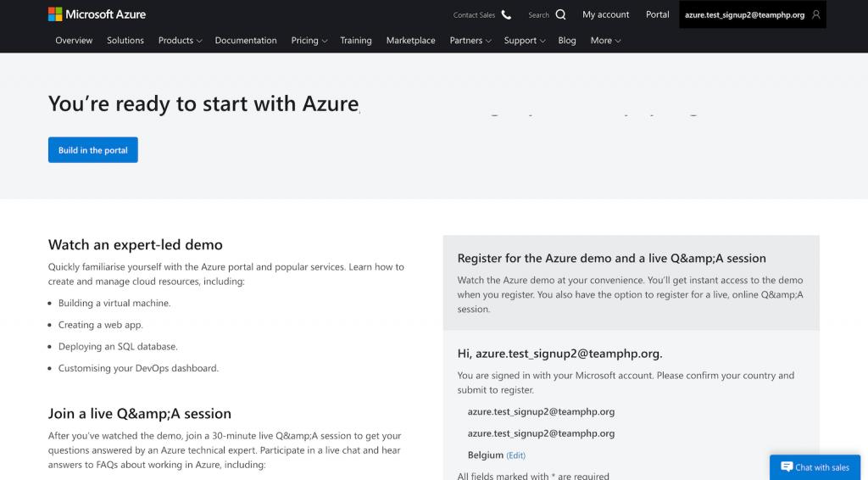Click the You're ready to start heading

(x=203, y=103)
